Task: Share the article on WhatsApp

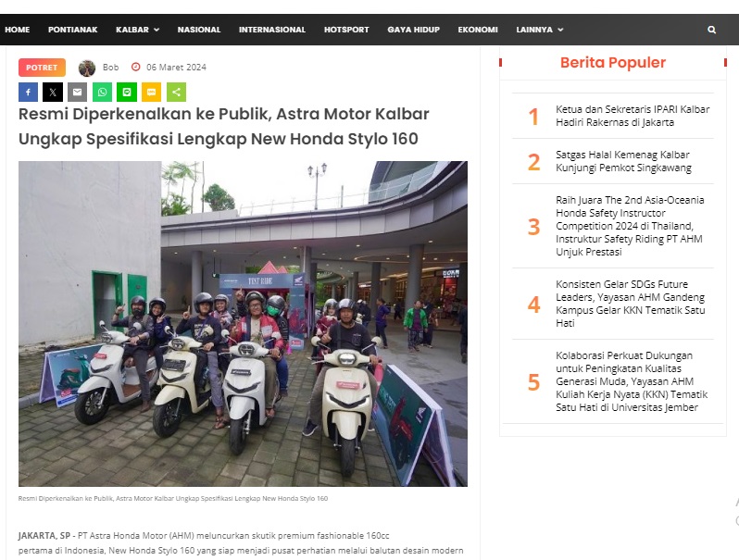Action: coord(102,93)
